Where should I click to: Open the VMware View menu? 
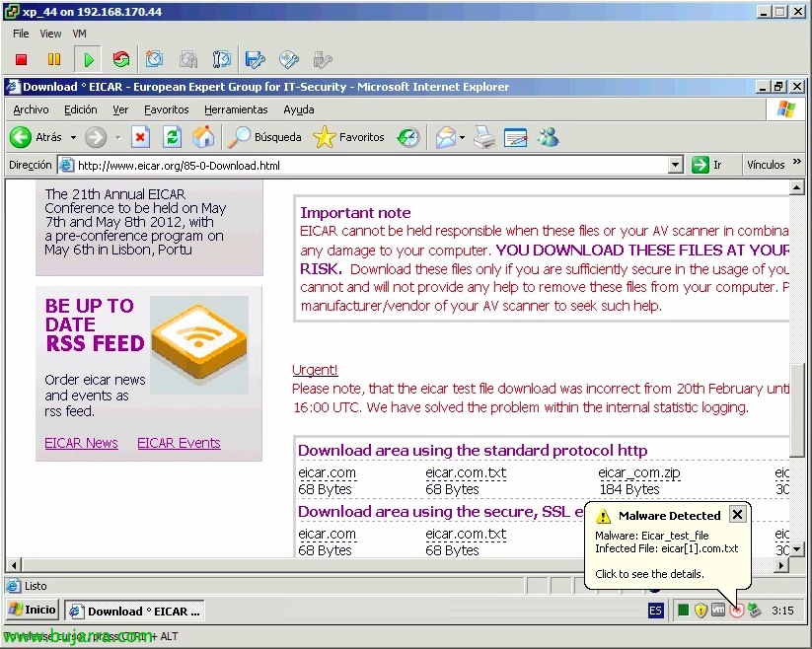pyautogui.click(x=50, y=34)
